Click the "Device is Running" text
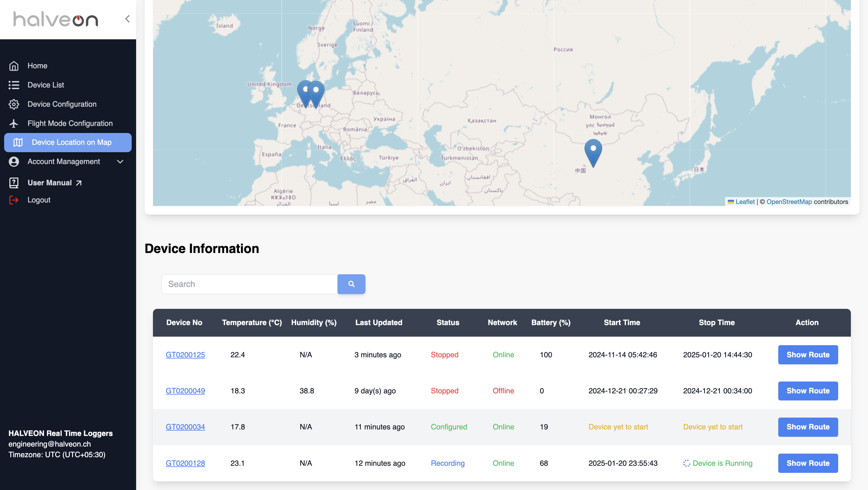 pos(722,463)
